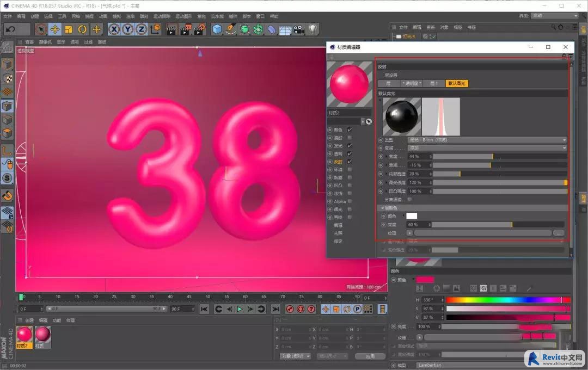
Task: Click the coordinate system cube icon
Action: [x=155, y=29]
